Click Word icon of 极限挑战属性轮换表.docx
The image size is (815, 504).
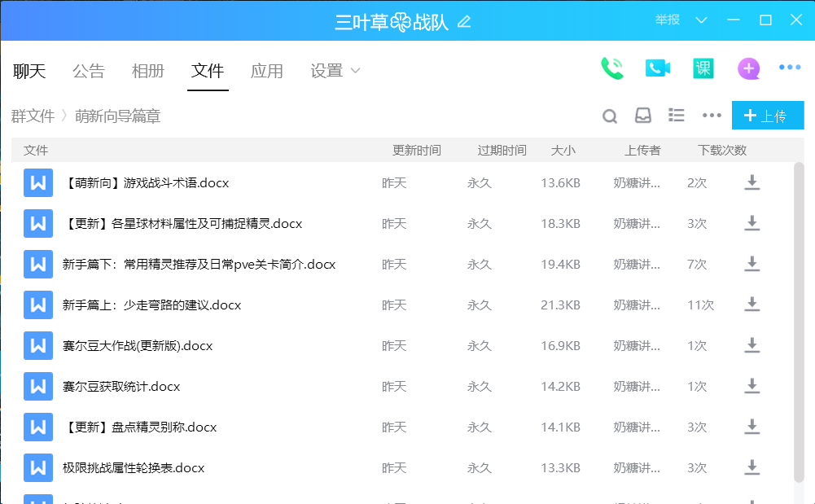point(38,467)
